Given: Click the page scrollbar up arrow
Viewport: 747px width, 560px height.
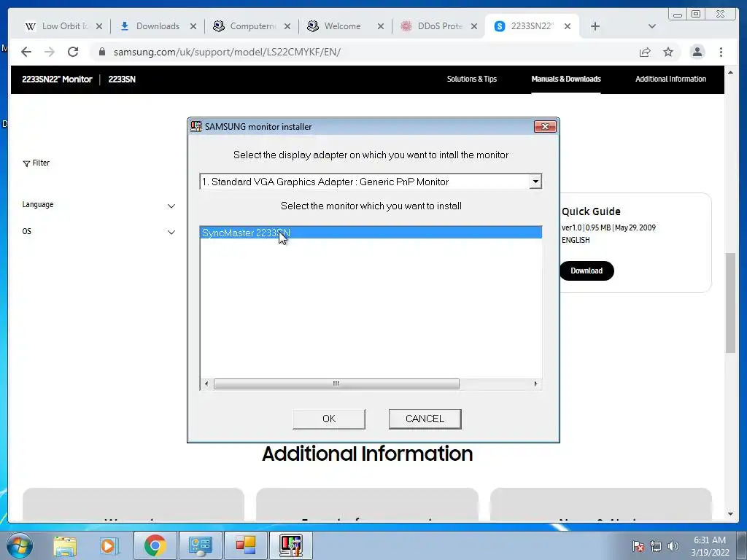Looking at the screenshot, I should pos(730,72).
